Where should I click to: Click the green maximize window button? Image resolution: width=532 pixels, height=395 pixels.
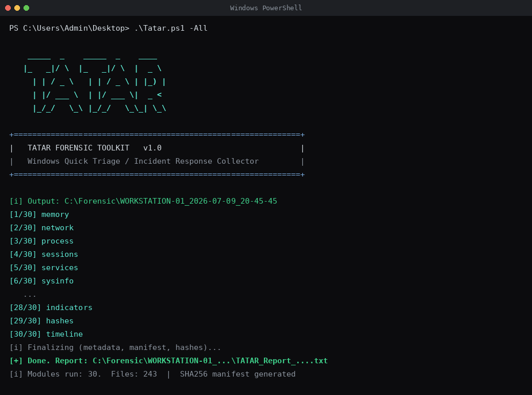26,8
